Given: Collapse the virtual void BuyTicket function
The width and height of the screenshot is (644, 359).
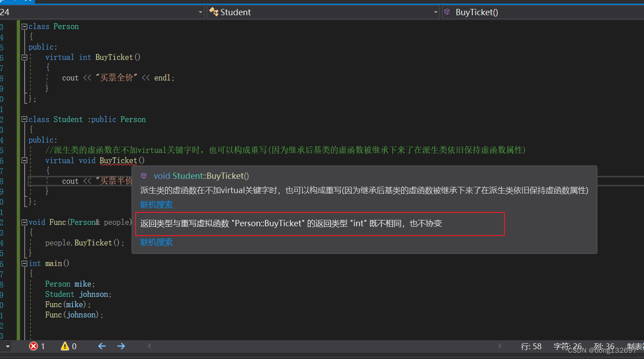Looking at the screenshot, I should pos(25,160).
